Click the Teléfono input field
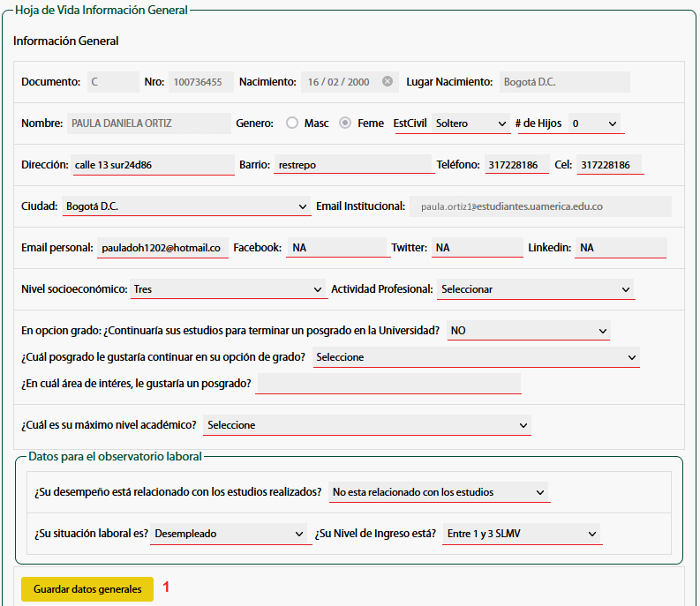700x606 pixels. pos(516,165)
